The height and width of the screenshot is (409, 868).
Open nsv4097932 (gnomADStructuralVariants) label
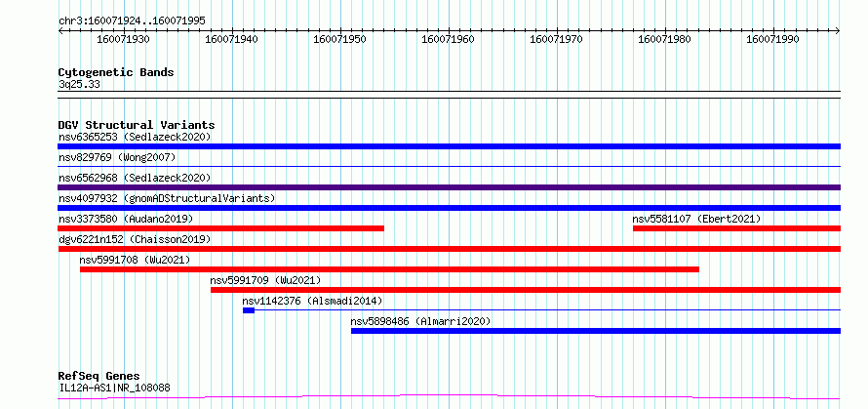pyautogui.click(x=167, y=198)
